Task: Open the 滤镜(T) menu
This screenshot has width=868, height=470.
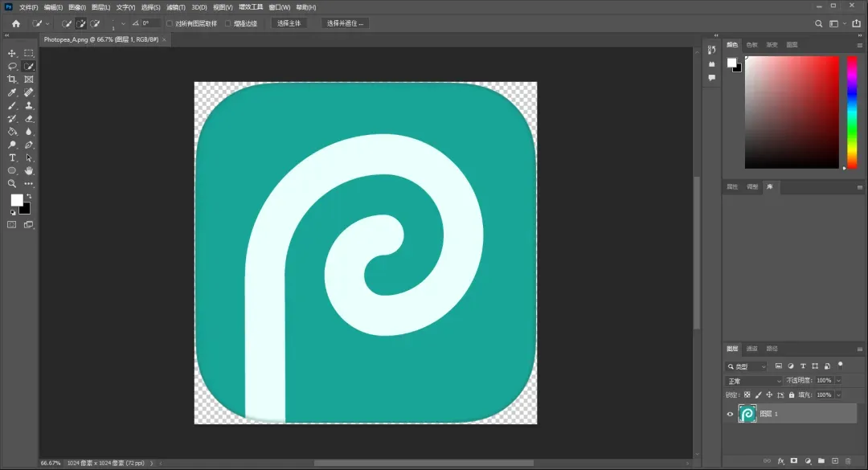Action: click(176, 7)
